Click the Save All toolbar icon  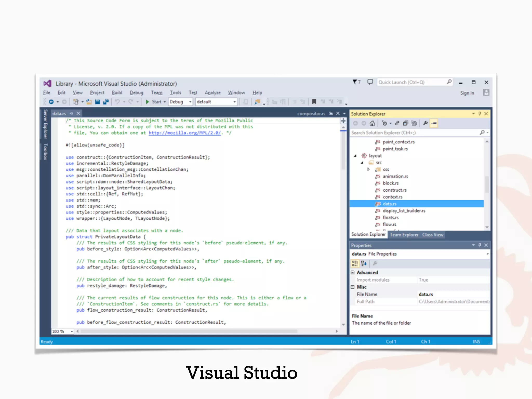tap(106, 102)
